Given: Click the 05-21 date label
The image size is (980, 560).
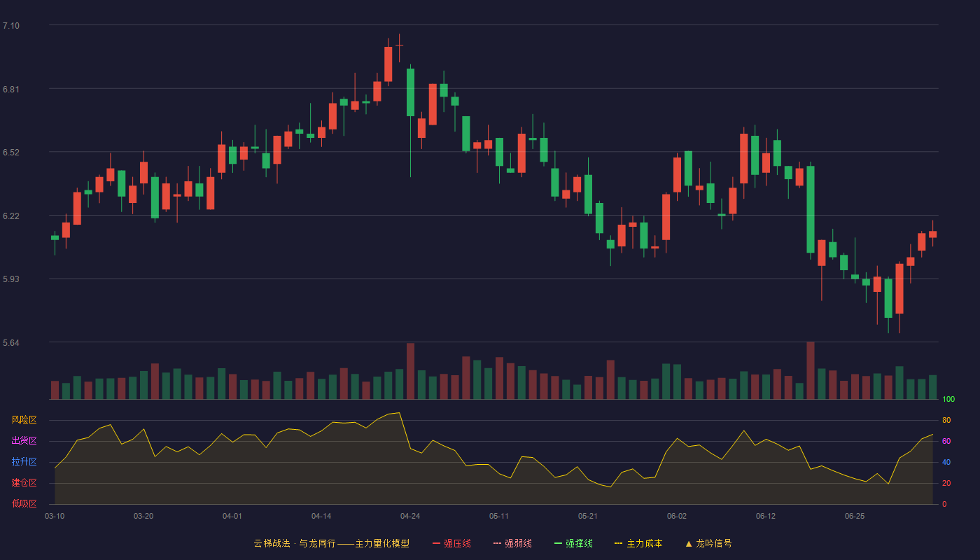Looking at the screenshot, I should coord(588,516).
